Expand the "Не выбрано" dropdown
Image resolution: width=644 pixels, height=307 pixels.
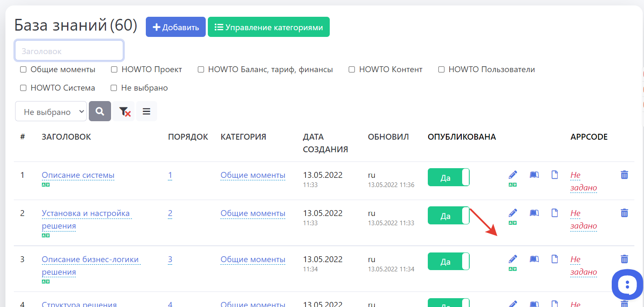[51, 112]
